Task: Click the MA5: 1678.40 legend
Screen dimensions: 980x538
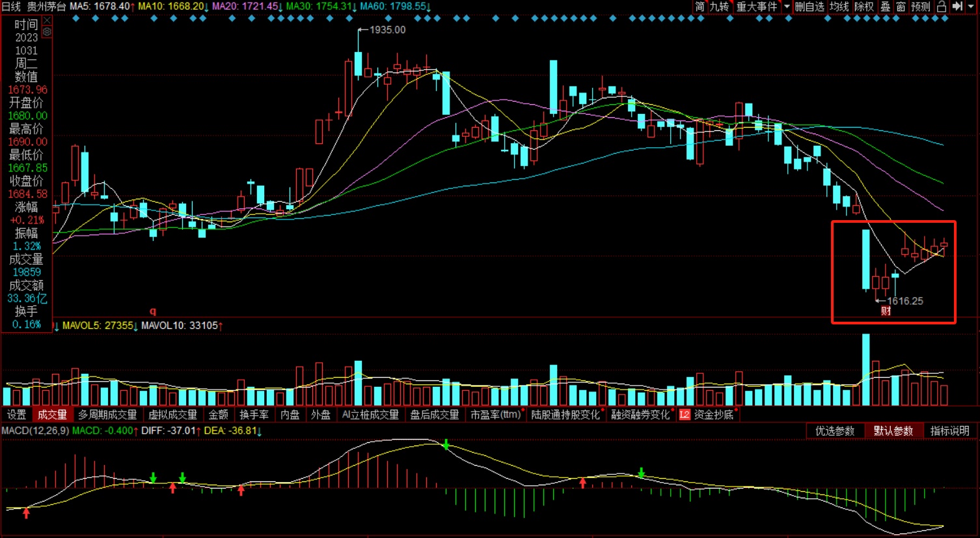Action: coord(102,7)
